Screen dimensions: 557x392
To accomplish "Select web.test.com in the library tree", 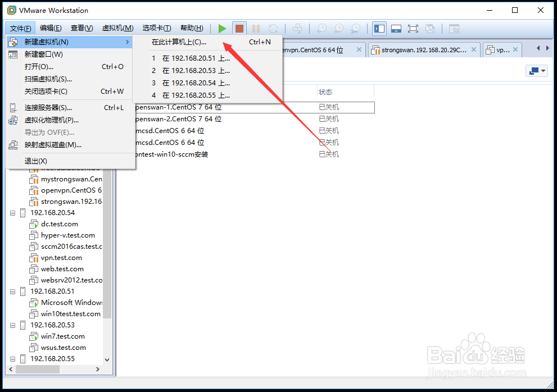I will (x=62, y=269).
